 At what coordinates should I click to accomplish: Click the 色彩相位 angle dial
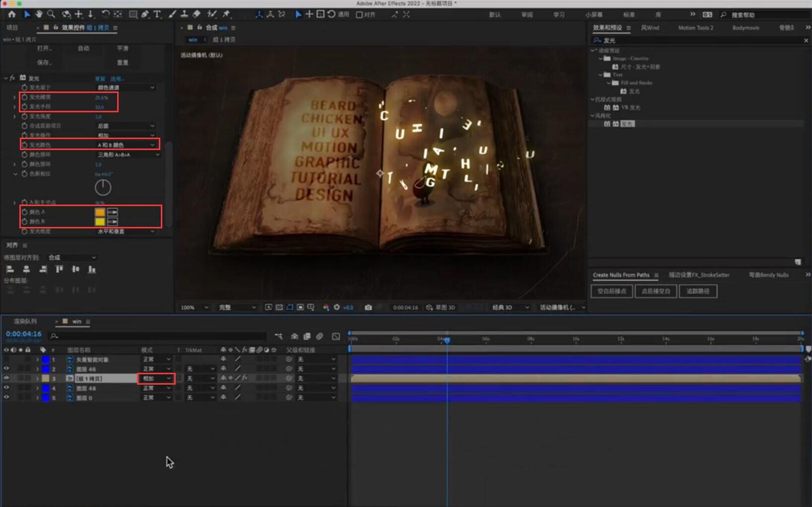tap(103, 188)
